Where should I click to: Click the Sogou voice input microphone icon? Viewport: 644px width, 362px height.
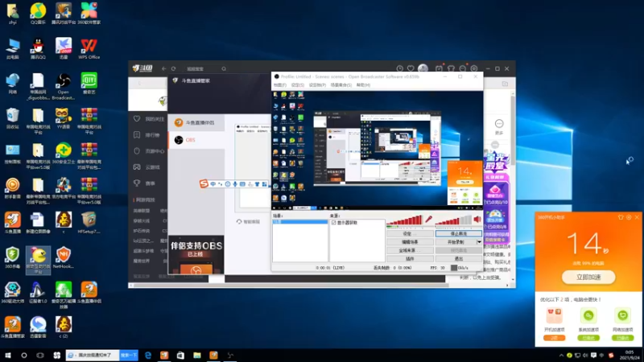point(235,184)
